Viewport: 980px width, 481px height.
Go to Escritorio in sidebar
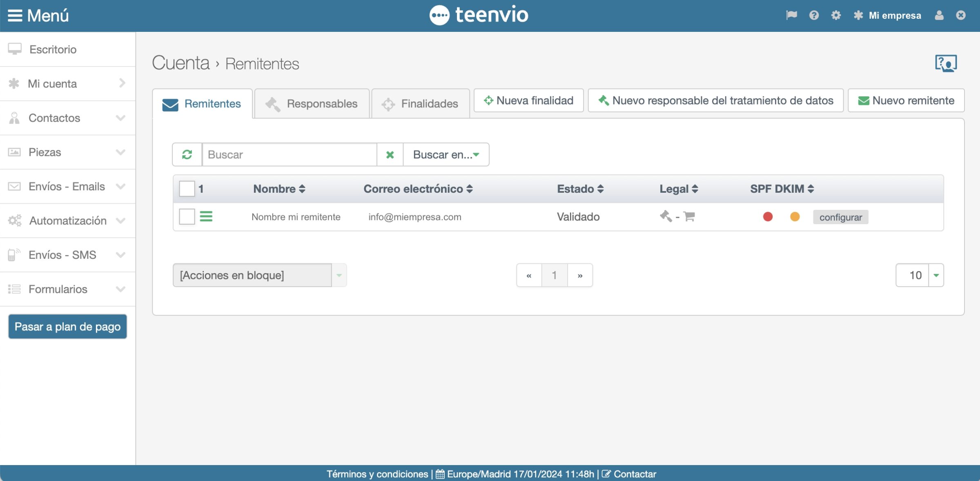click(67, 49)
